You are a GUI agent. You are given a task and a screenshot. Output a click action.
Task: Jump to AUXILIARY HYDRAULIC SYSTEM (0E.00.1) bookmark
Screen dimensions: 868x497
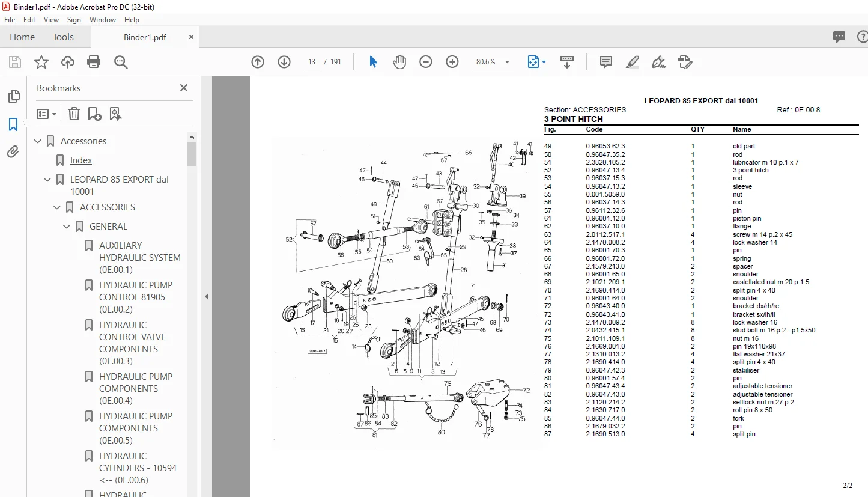(140, 258)
